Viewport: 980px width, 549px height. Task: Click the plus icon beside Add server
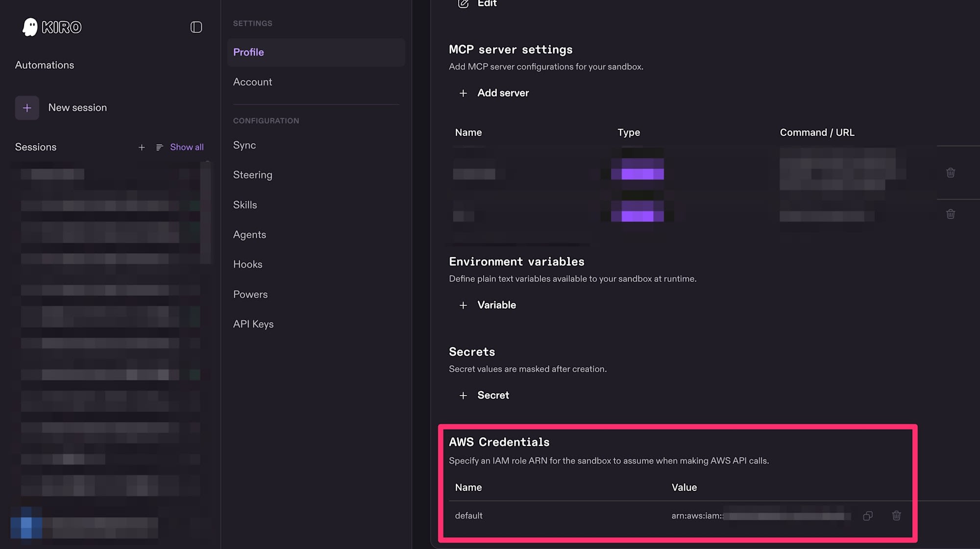tap(463, 93)
